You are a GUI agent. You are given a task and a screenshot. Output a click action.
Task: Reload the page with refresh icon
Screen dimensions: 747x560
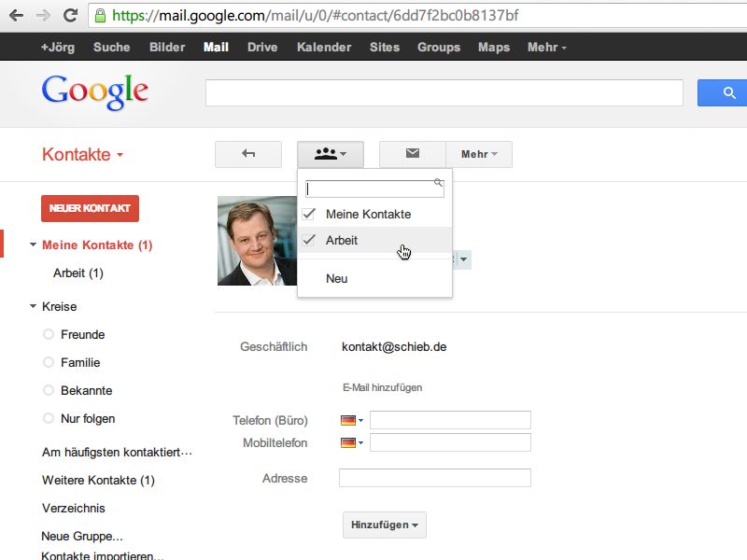71,15
